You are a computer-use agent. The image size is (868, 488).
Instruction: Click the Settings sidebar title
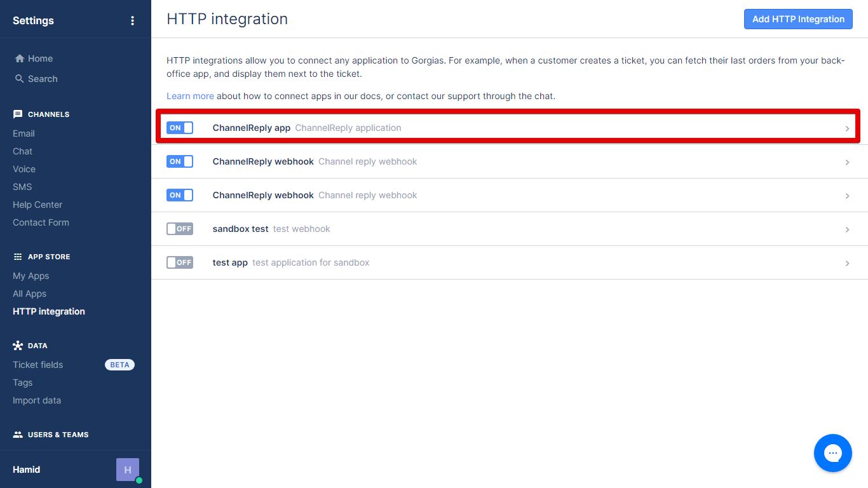(33, 20)
